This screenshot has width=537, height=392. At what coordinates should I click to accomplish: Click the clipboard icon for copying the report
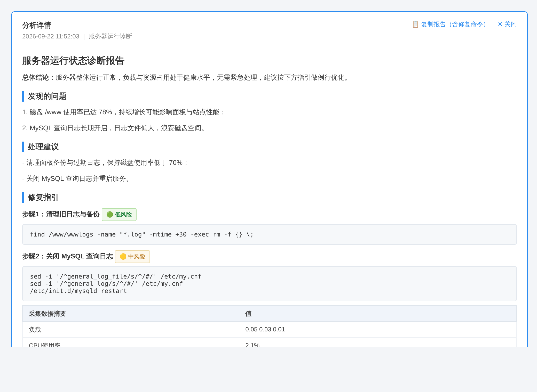pyautogui.click(x=415, y=24)
